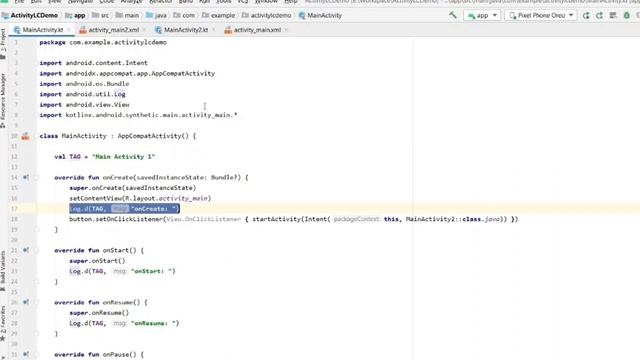This screenshot has width=640, height=360.
Task: Click setContentView(R.layout.activity_main) line
Action: click(x=140, y=198)
